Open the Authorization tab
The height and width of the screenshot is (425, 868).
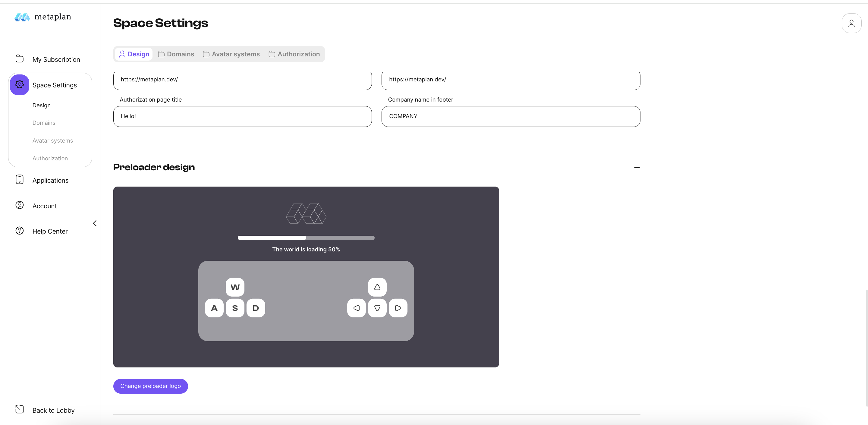pyautogui.click(x=294, y=54)
